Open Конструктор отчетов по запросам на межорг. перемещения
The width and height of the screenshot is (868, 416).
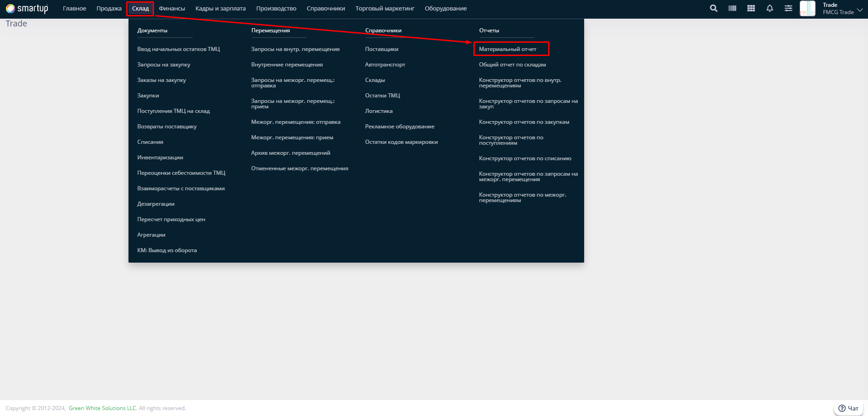point(529,177)
